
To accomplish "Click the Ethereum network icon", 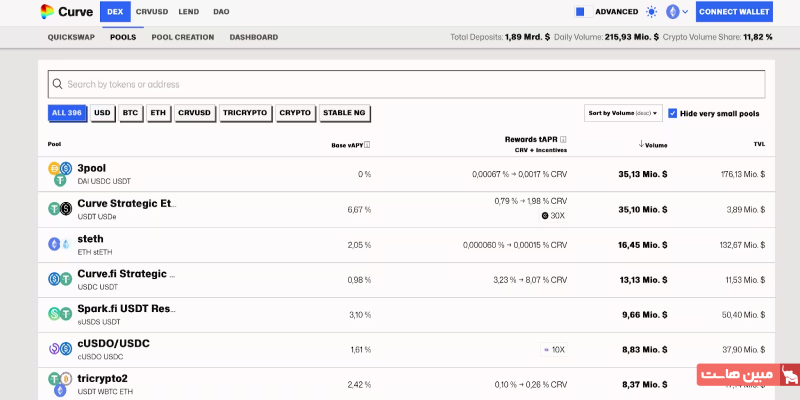I will 672,12.
